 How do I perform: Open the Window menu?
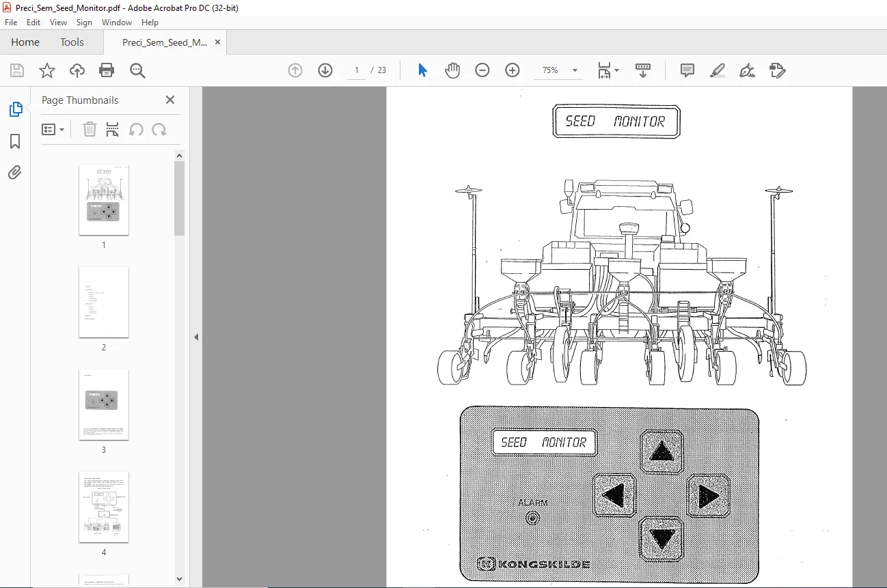click(117, 23)
